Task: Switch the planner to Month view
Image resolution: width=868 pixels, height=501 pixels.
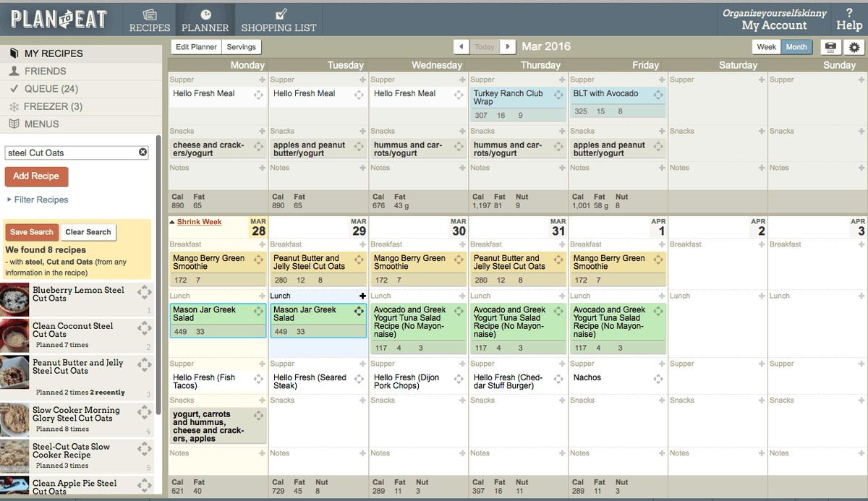Action: 796,47
